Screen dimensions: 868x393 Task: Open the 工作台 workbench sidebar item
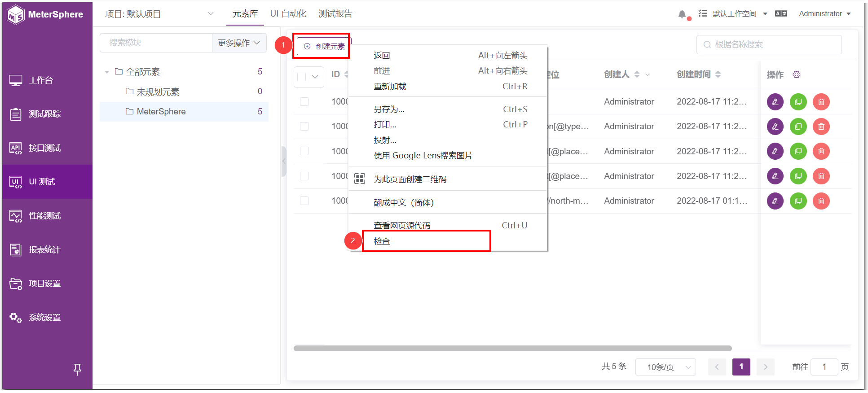pyautogui.click(x=47, y=80)
